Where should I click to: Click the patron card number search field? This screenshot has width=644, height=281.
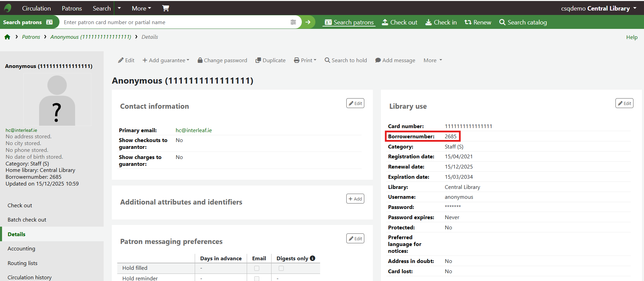coord(173,22)
